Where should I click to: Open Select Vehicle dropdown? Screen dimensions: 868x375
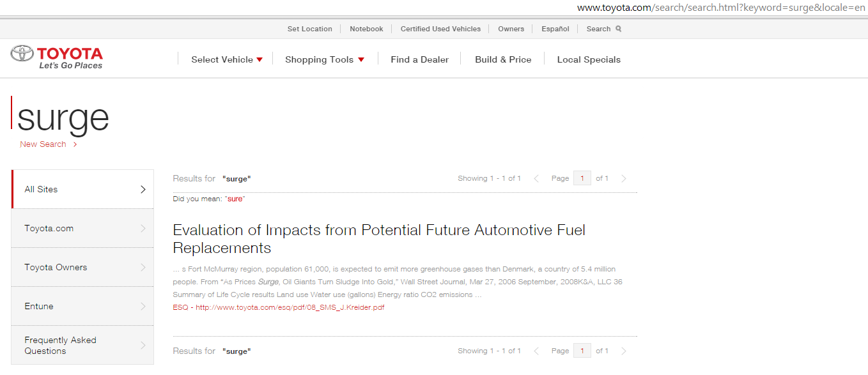click(x=227, y=59)
